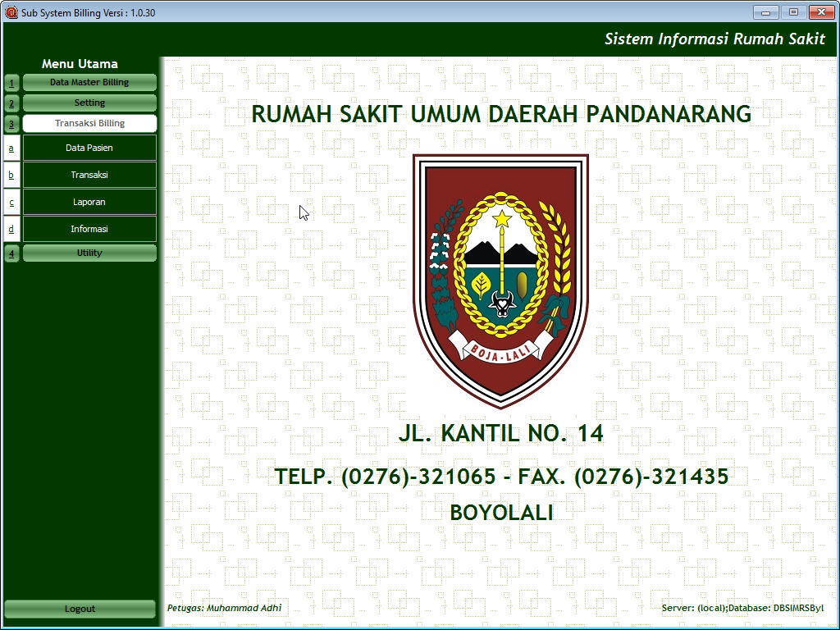Viewport: 840px width, 630px height.
Task: Click the TELP and FAX number line
Action: pos(501,477)
